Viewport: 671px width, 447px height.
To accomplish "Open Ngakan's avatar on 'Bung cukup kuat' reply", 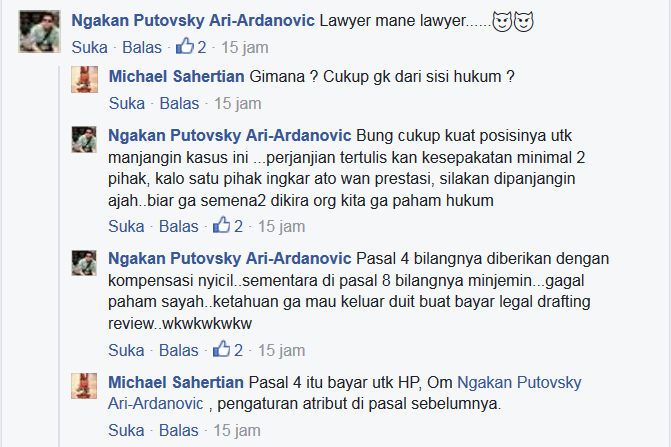I will tap(84, 139).
